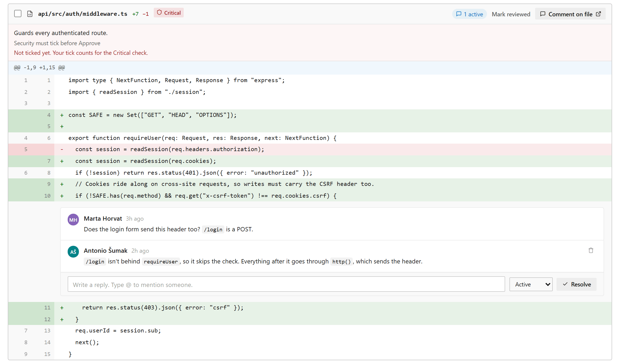
Task: Click the 'return res.status(403)' line
Action: coord(310,308)
